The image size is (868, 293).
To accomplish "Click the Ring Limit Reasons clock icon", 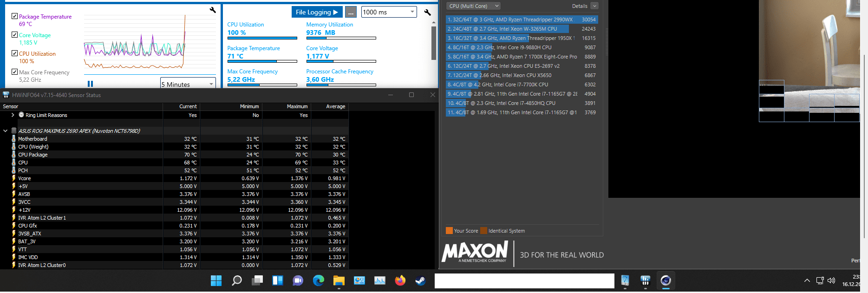I will click(21, 115).
